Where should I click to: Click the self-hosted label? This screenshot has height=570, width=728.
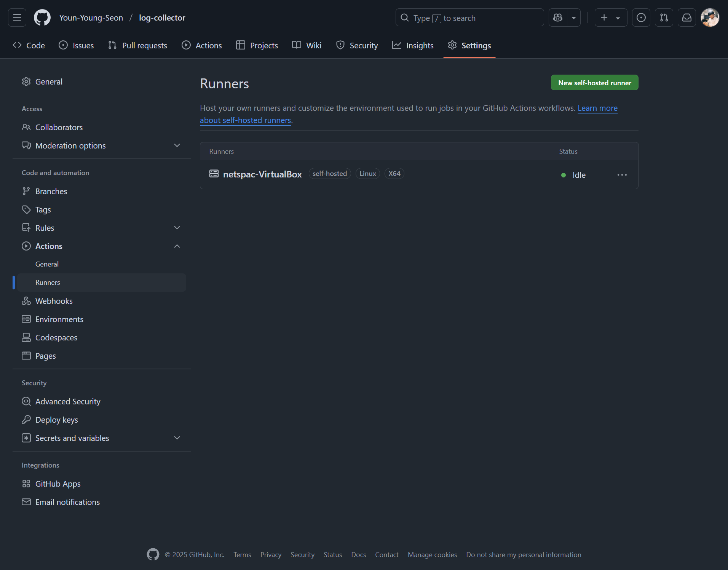point(330,174)
